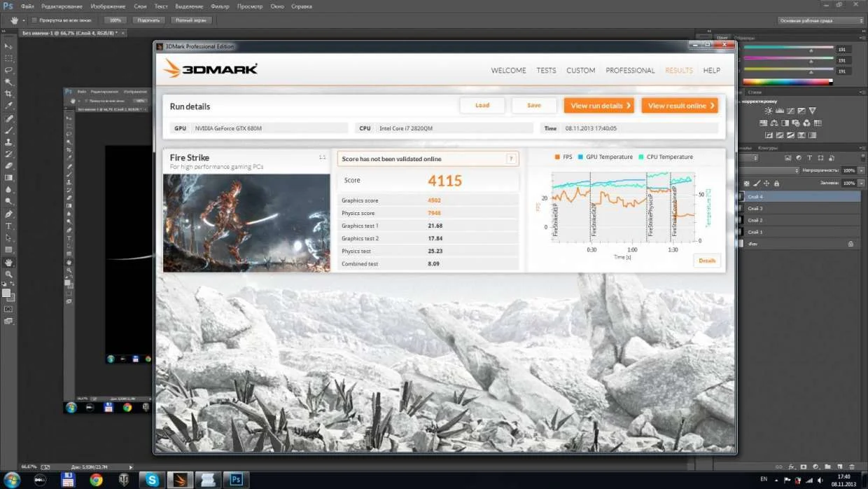Select the Dodge tool
The image size is (868, 489).
pos(8,202)
